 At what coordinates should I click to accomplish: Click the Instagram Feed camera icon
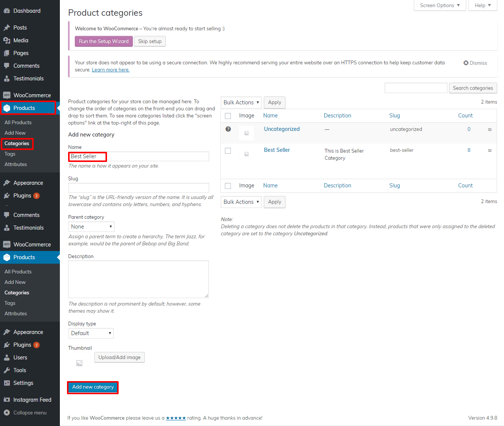coord(7,400)
